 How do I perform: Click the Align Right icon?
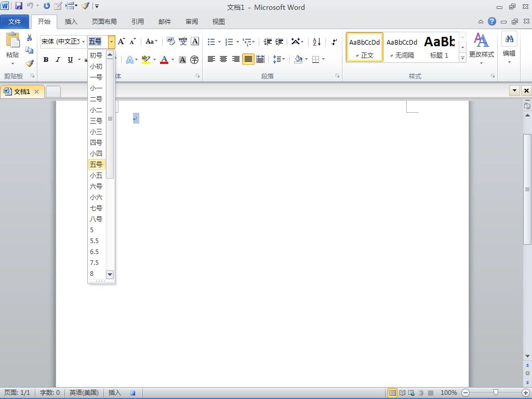[236, 59]
